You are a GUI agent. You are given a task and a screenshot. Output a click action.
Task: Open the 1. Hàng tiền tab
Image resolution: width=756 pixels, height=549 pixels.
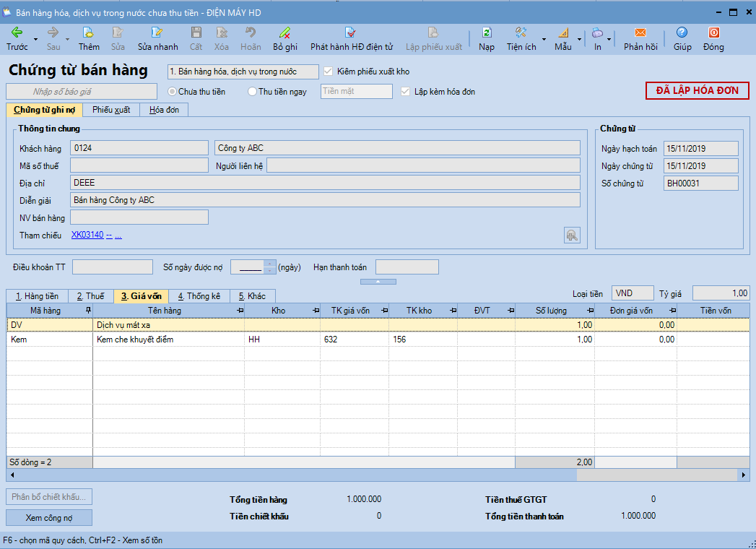(37, 295)
